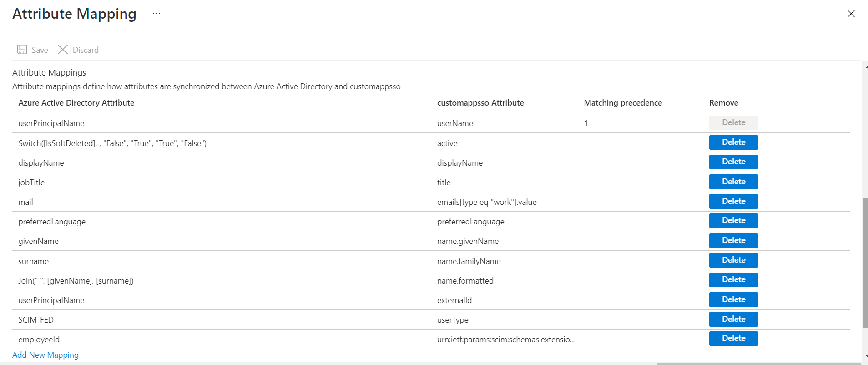Delete the userType mapping
This screenshot has width=868, height=365.
(x=733, y=319)
